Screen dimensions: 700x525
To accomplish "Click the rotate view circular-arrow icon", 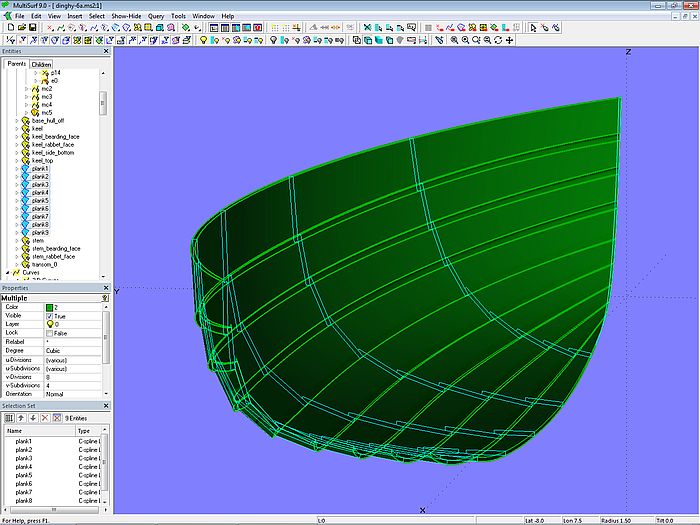I will [498, 40].
